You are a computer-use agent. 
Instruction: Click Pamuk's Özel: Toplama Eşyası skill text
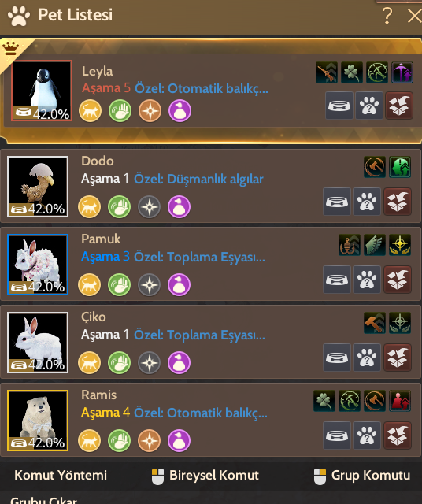tap(199, 258)
